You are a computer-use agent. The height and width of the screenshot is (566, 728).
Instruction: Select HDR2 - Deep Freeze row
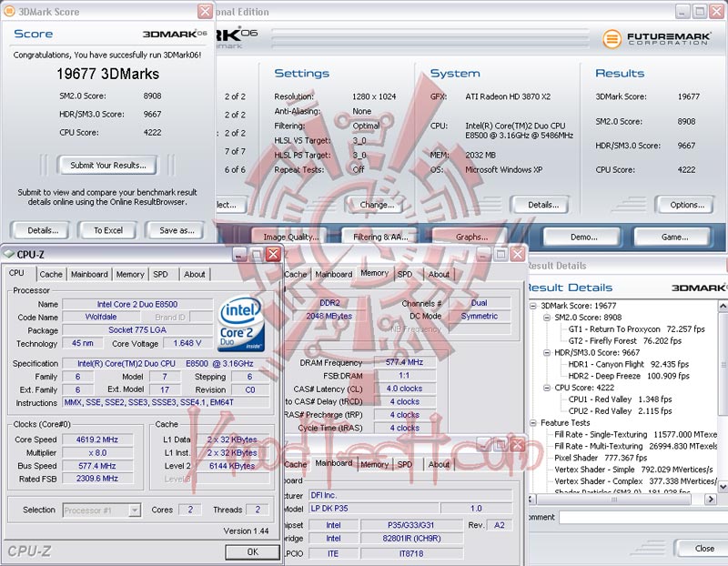coord(629,376)
